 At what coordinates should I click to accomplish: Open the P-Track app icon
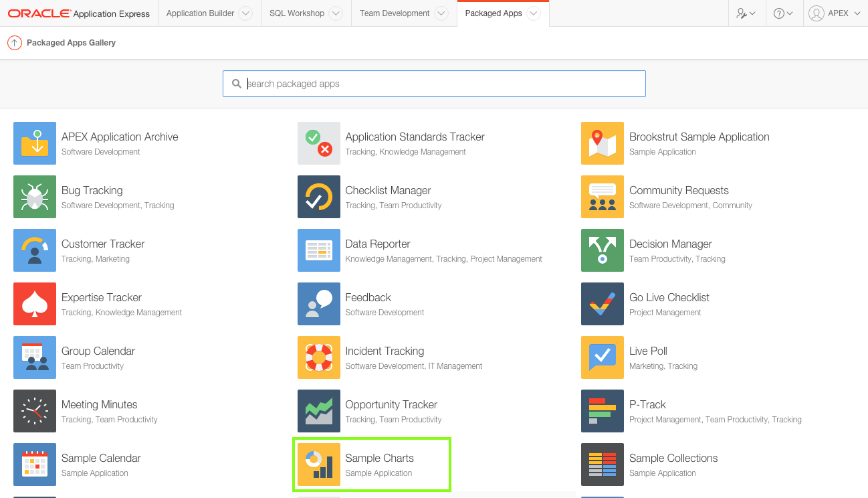click(x=603, y=411)
